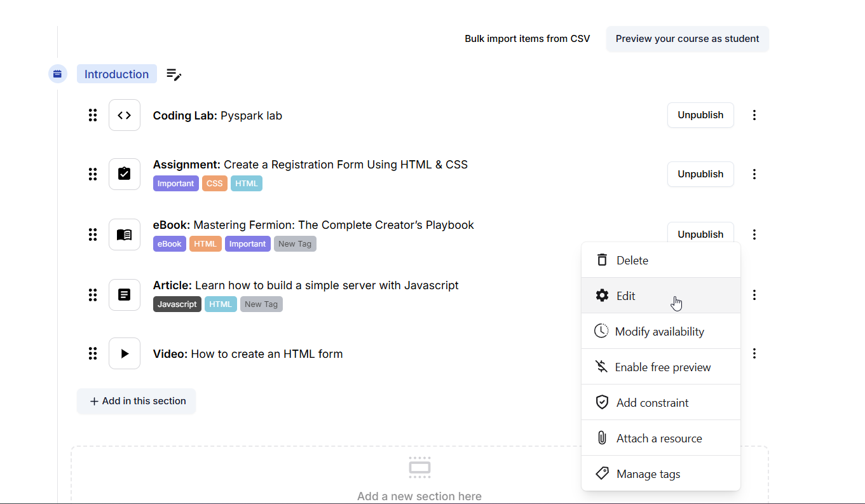
Task: Click Preview your course as student
Action: pos(687,39)
